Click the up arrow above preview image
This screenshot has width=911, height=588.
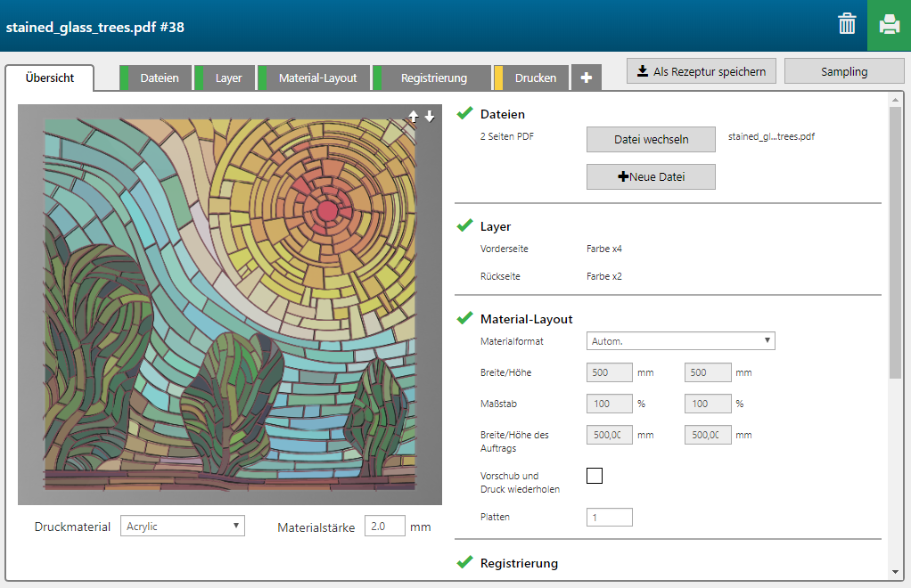(413, 117)
